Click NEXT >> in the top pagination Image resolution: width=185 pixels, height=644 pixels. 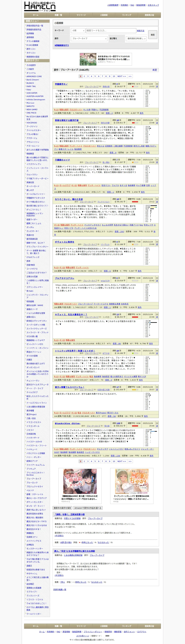pos(122,76)
